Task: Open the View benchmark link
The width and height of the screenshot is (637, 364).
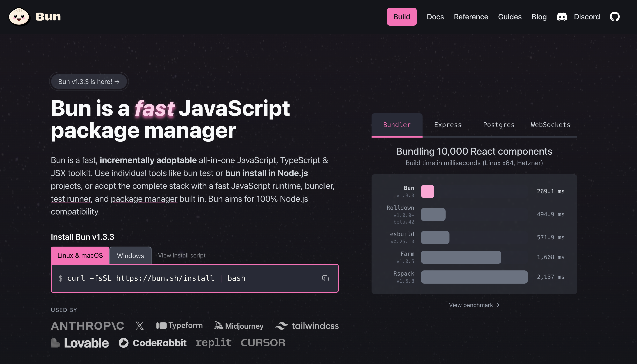Action: coord(474,305)
